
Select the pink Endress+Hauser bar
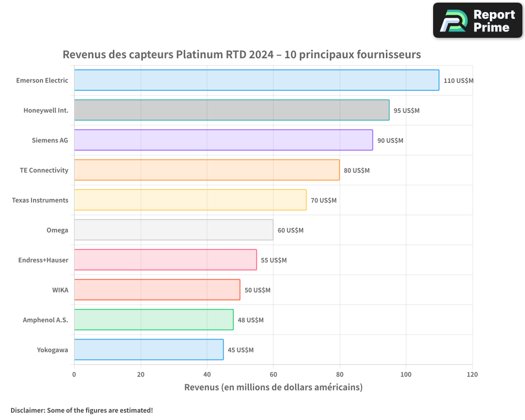[x=165, y=260]
